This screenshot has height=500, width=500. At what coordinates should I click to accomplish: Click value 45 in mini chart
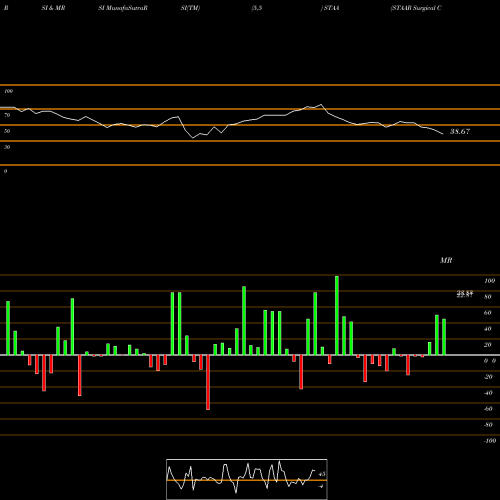(x=322, y=474)
